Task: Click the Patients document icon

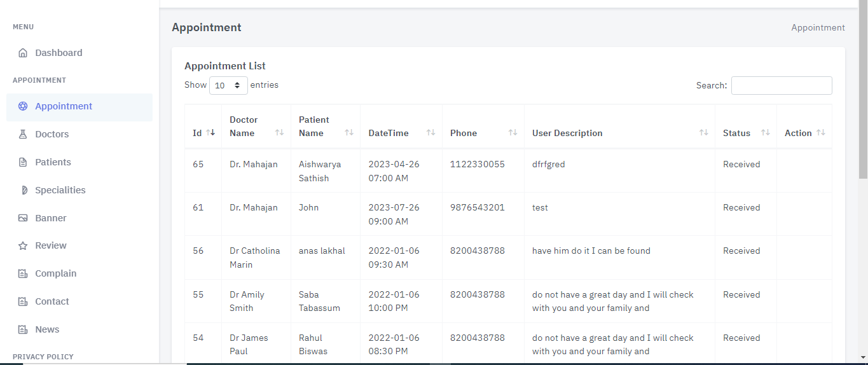Action: [23, 162]
